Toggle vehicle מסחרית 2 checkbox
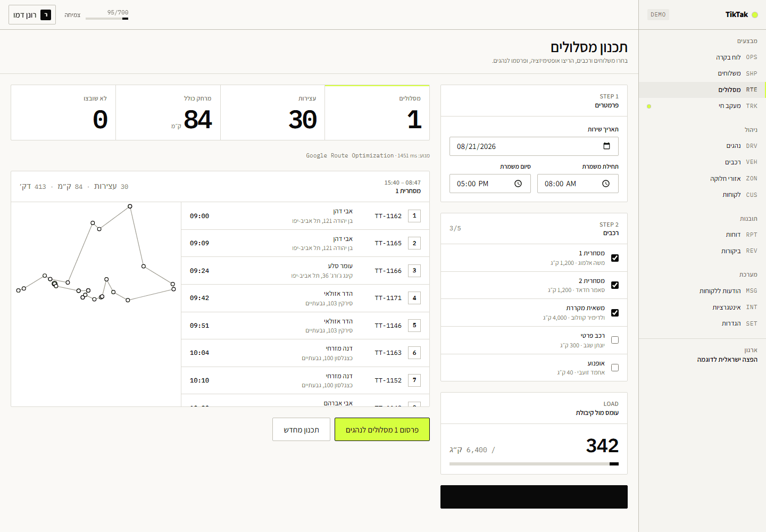This screenshot has height=532, width=766. tap(615, 285)
